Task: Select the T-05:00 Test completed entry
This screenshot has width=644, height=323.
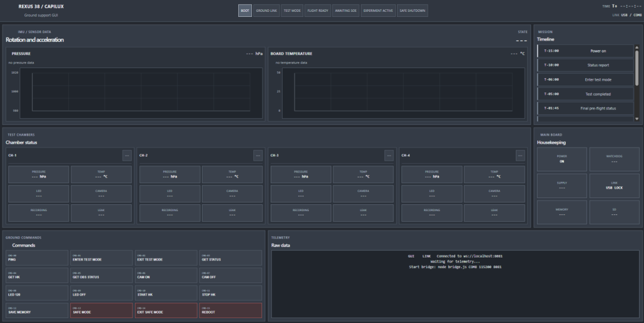Action: coord(585,94)
